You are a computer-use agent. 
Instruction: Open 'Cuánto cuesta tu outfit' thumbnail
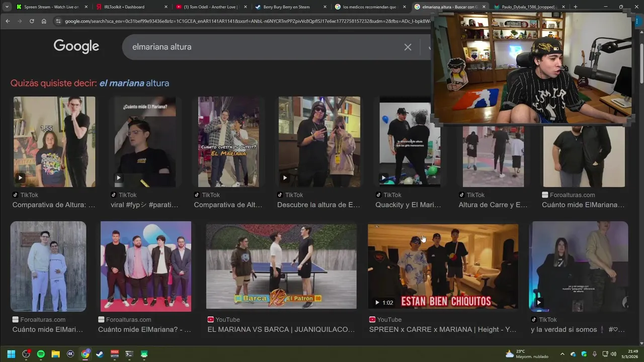point(228,142)
